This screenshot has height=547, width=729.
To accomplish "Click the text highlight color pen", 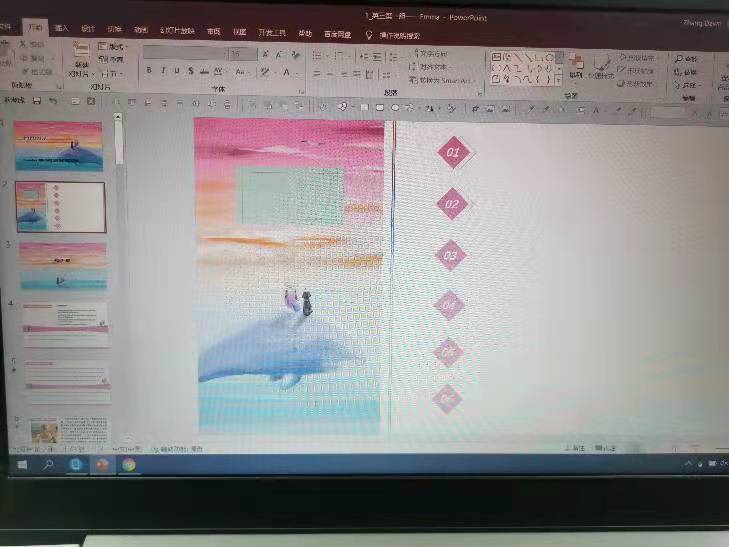I will tap(265, 72).
